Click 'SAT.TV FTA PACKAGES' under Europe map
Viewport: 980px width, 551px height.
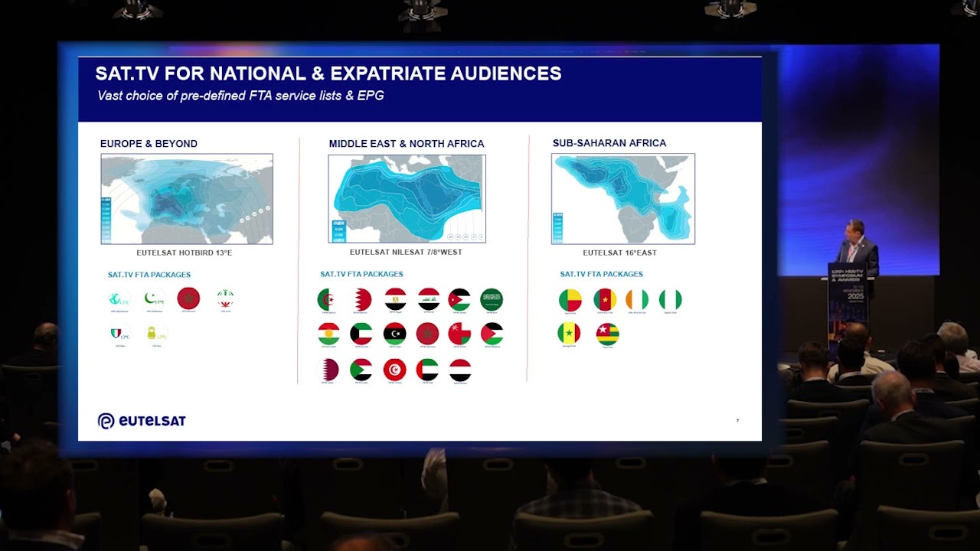coord(149,275)
